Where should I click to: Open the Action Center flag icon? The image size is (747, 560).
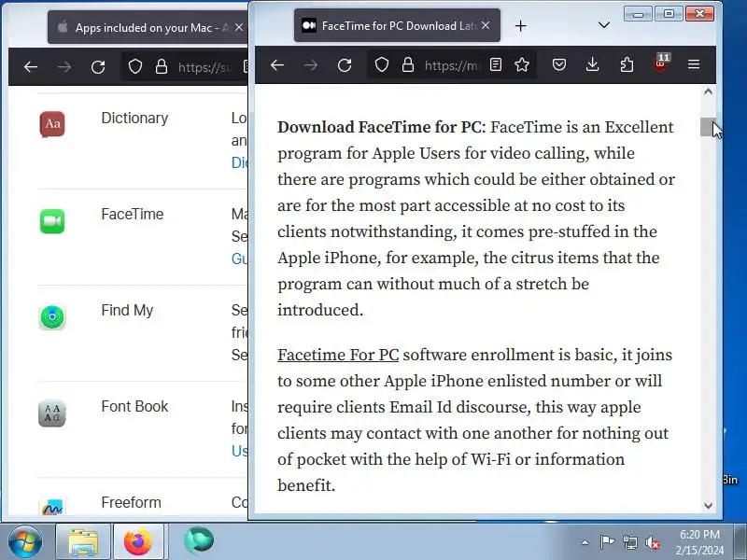click(607, 542)
